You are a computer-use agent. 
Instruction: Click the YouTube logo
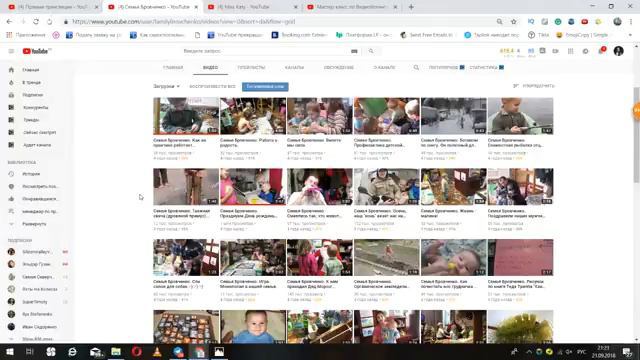click(x=37, y=51)
